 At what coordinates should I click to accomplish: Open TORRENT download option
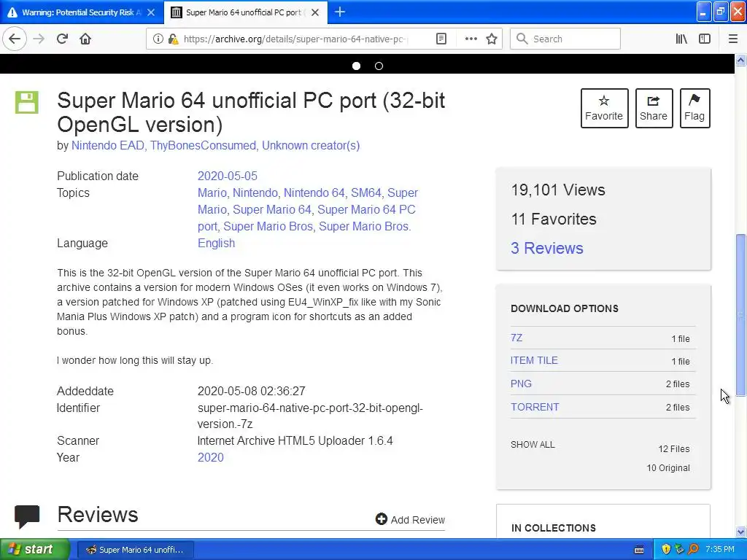point(535,407)
